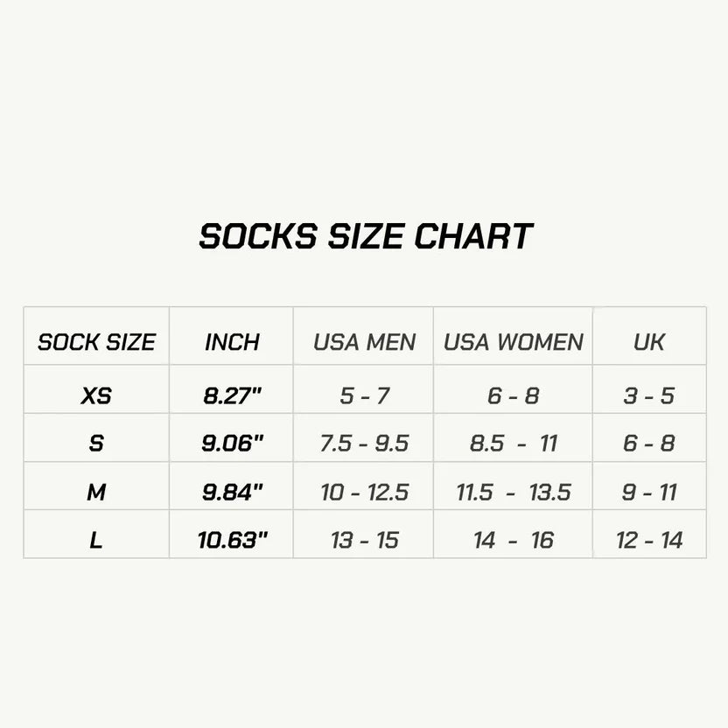Select the SOCK SIZE column header

click(x=96, y=342)
